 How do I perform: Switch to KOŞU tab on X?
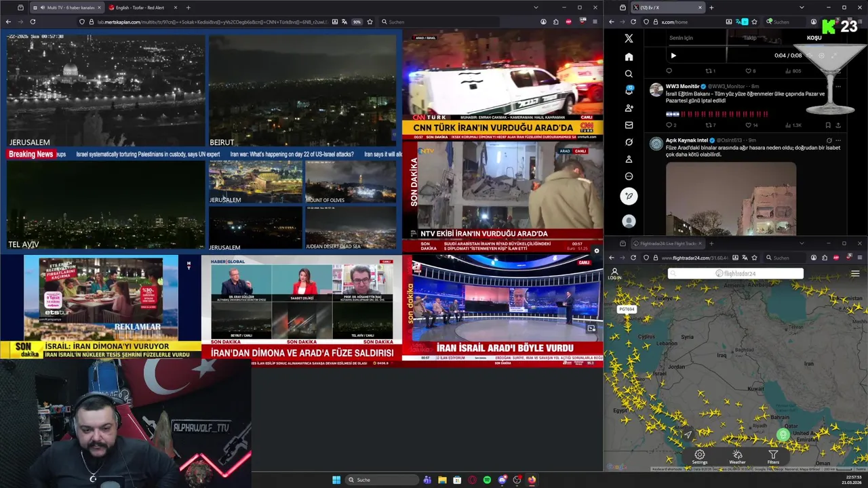point(814,38)
